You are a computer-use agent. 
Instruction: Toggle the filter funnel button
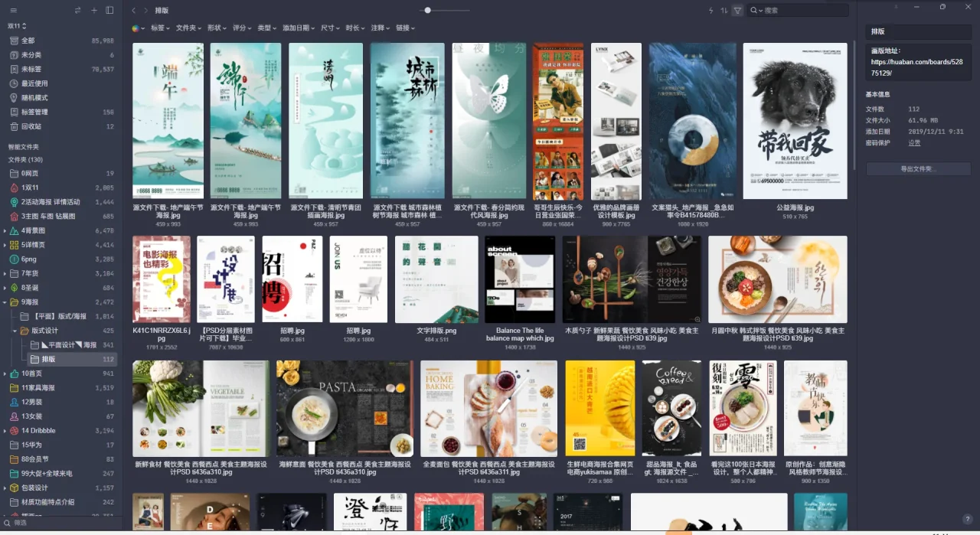coord(737,11)
